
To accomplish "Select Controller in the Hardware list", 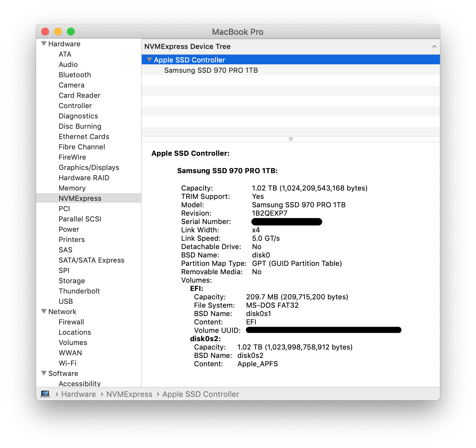I will coord(75,106).
